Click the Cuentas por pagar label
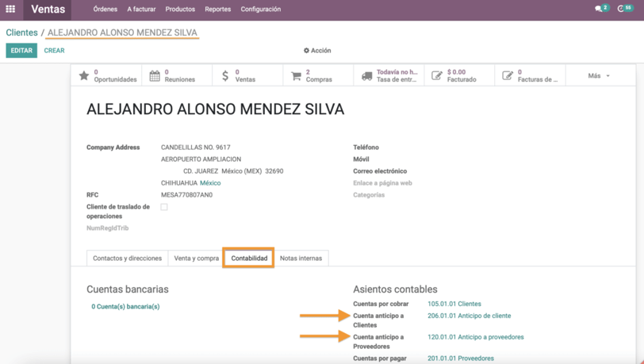 pos(380,358)
